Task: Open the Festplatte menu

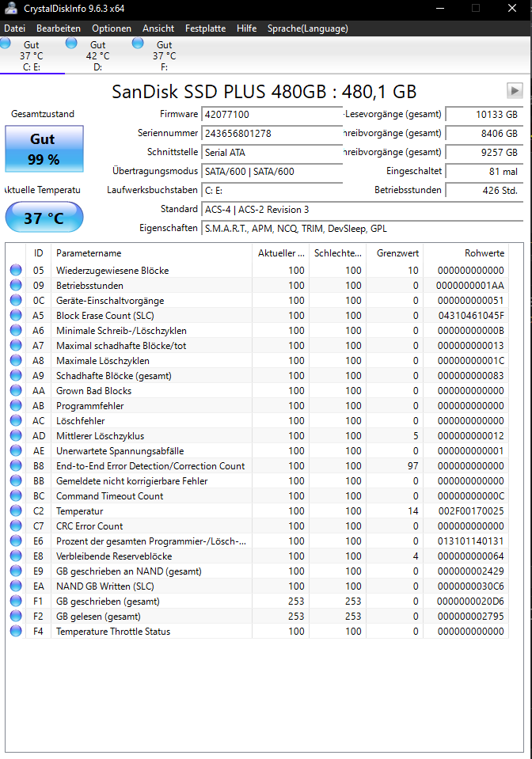Action: click(205, 28)
